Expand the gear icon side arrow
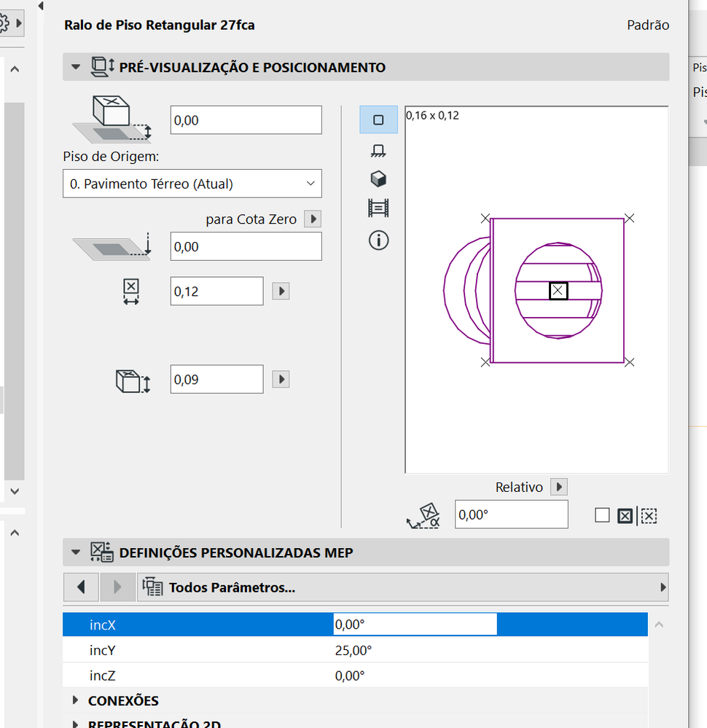Image resolution: width=707 pixels, height=728 pixels. point(19,23)
